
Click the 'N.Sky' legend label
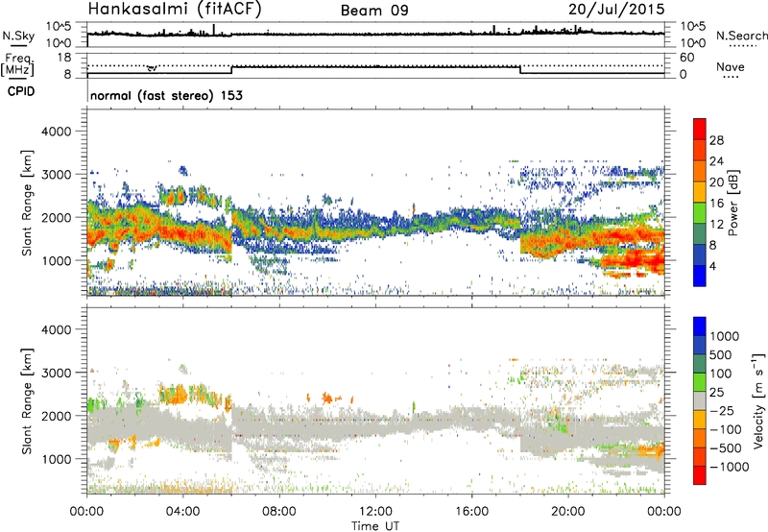18,36
